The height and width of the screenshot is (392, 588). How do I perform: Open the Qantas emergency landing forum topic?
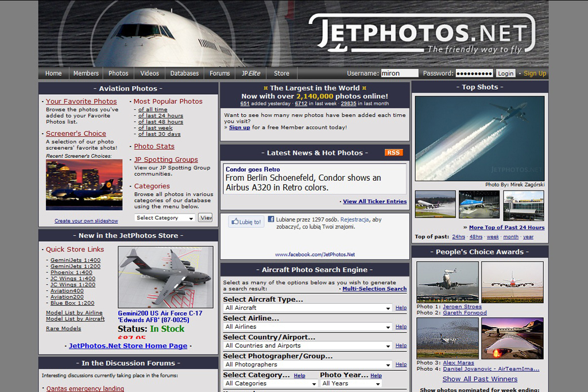85,389
